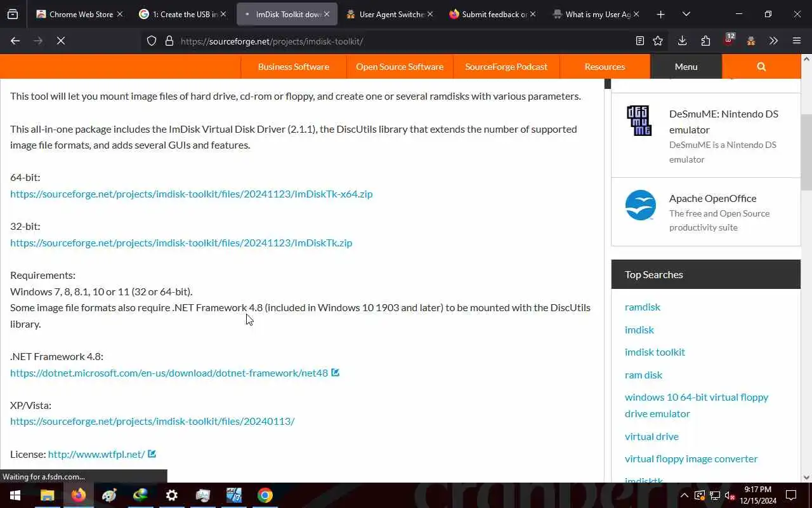Toggle reader view icon in address bar
This screenshot has width=812, height=508.
[x=640, y=41]
